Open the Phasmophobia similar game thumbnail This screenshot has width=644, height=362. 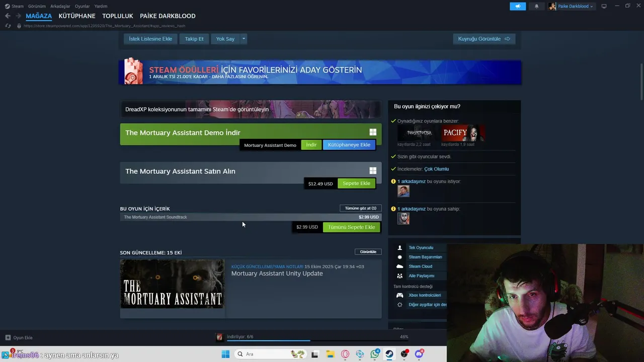click(419, 133)
